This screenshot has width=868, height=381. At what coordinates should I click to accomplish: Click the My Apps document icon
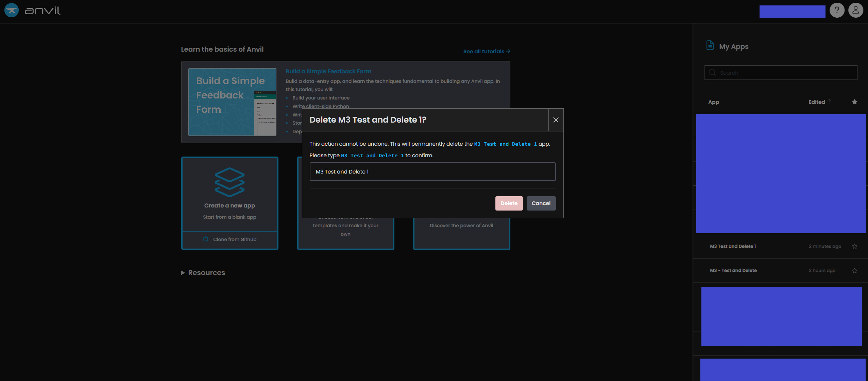tap(710, 45)
